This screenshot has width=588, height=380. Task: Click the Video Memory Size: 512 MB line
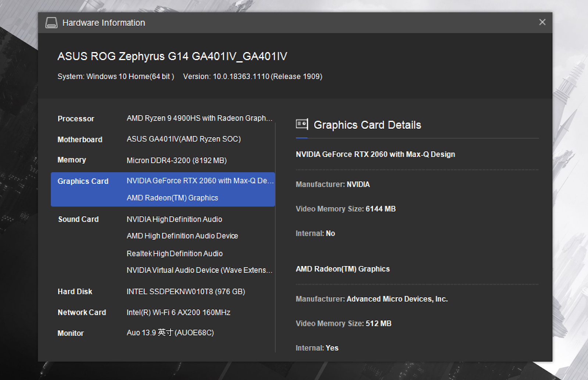click(344, 324)
